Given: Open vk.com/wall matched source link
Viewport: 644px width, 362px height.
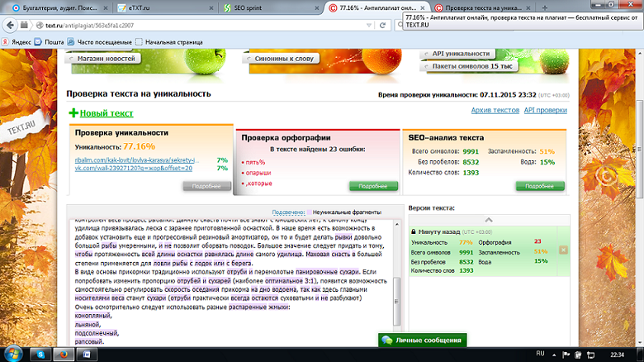Looking at the screenshot, I should (134, 168).
